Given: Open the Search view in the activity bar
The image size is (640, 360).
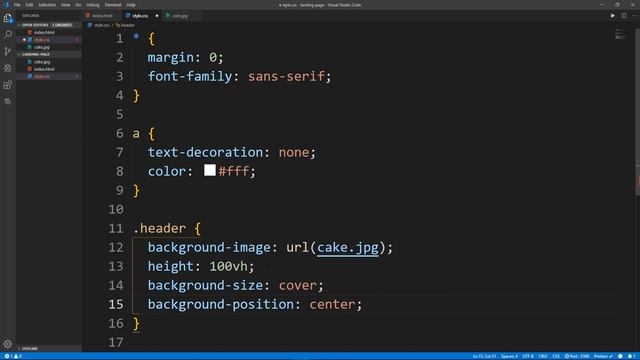Looking at the screenshot, I should (x=8, y=34).
